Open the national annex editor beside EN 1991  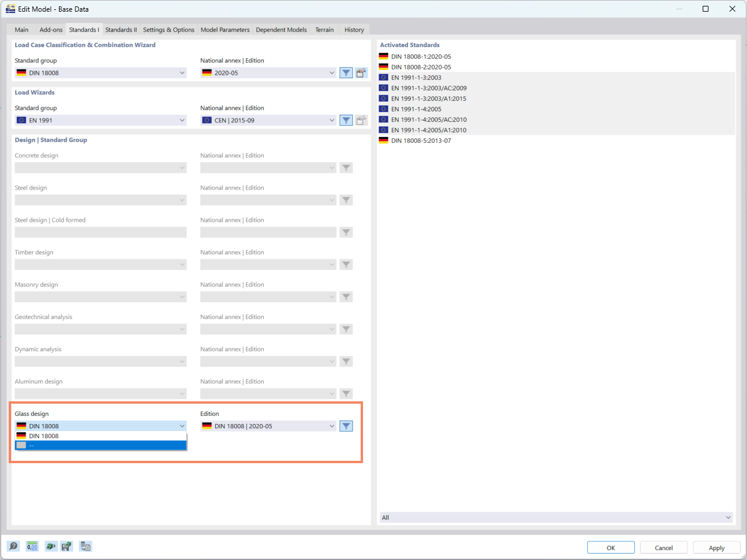tap(361, 120)
